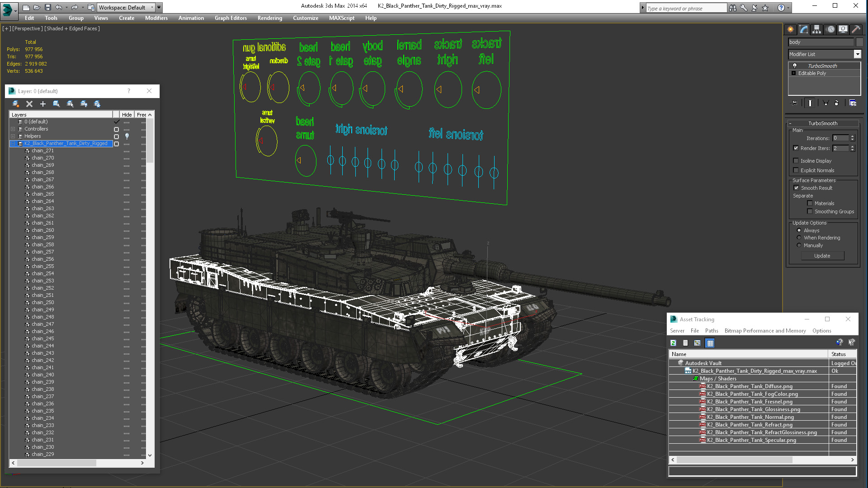Save the scene with the floppy icon
The width and height of the screenshot is (868, 488).
[x=48, y=7]
